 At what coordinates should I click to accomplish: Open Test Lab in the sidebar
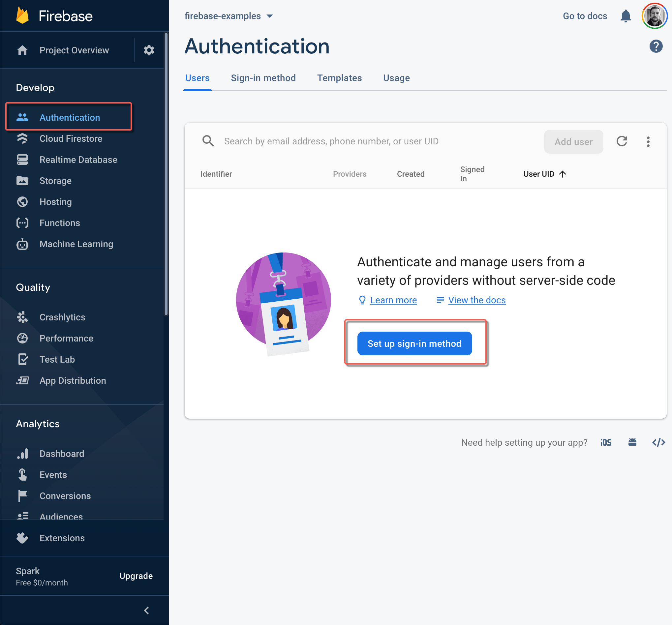pos(57,359)
